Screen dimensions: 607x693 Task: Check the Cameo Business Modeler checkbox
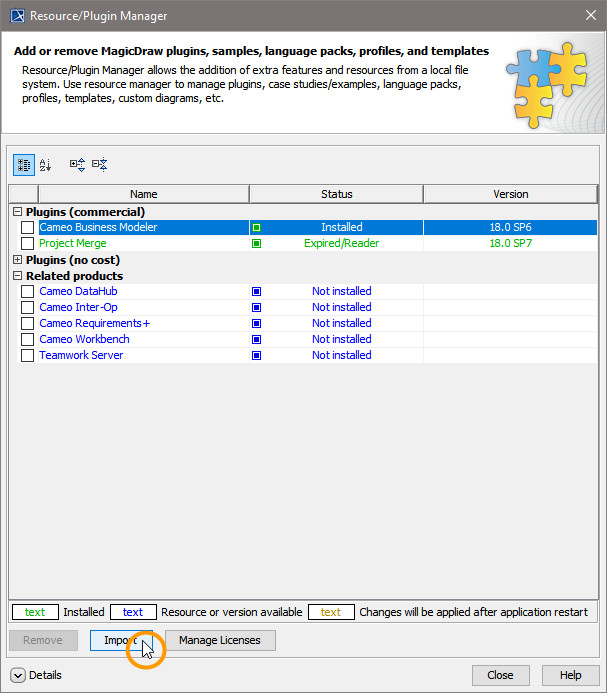click(28, 228)
